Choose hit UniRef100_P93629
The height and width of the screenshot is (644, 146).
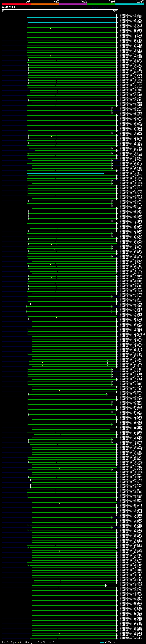pos(131,72)
